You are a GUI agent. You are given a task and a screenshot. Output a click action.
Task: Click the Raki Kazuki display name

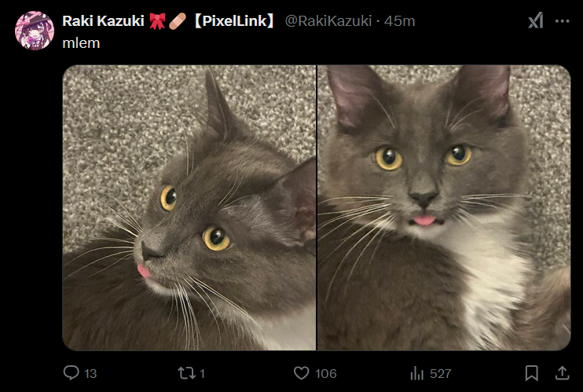pos(104,21)
